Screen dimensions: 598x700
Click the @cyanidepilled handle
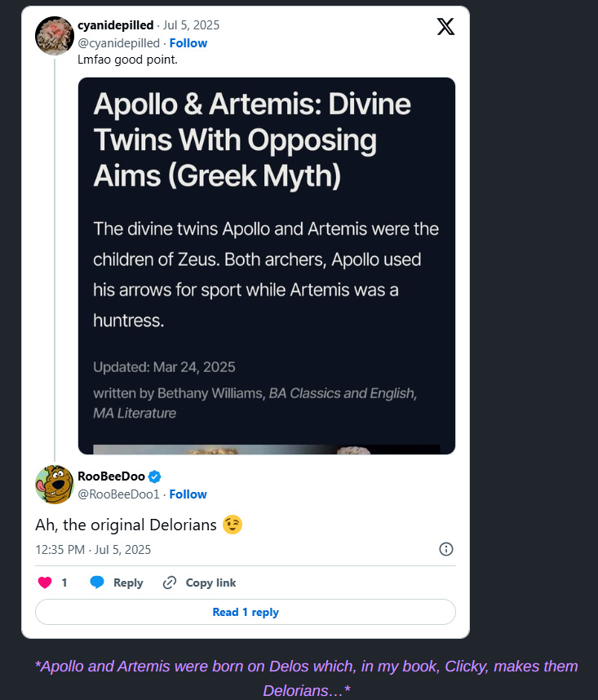point(119,43)
